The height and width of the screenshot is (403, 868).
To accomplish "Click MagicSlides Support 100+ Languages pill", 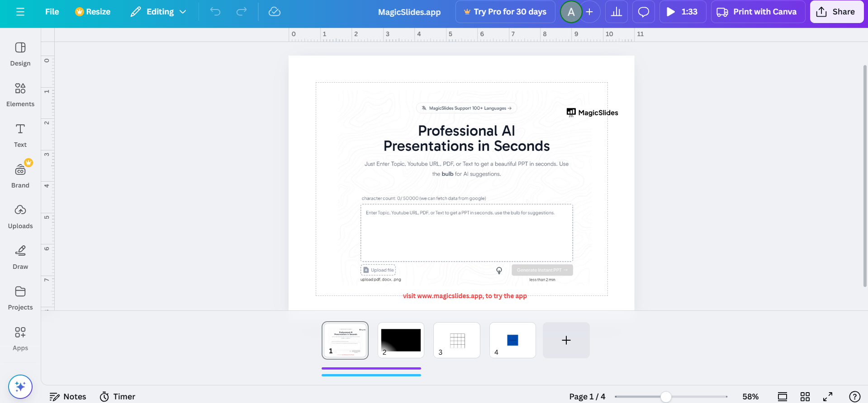I will (x=466, y=108).
